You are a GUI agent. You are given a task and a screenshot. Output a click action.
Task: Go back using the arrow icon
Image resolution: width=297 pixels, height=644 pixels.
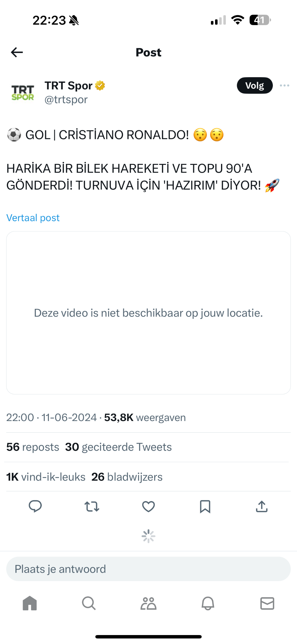click(17, 52)
